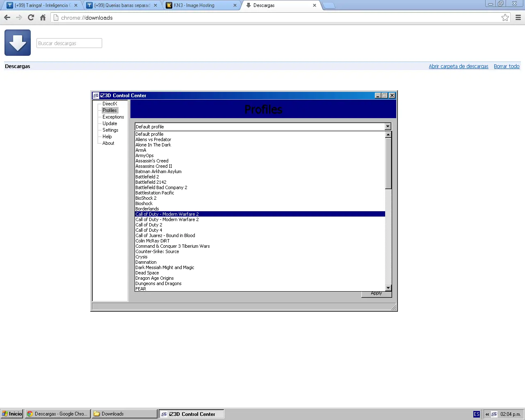
Task: Choose the 'ArmyOps' profile
Action: pyautogui.click(x=260, y=155)
